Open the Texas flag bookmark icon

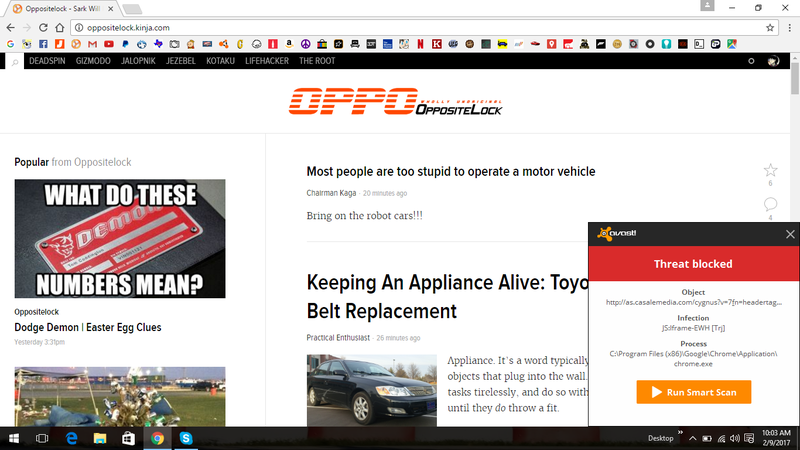158,44
